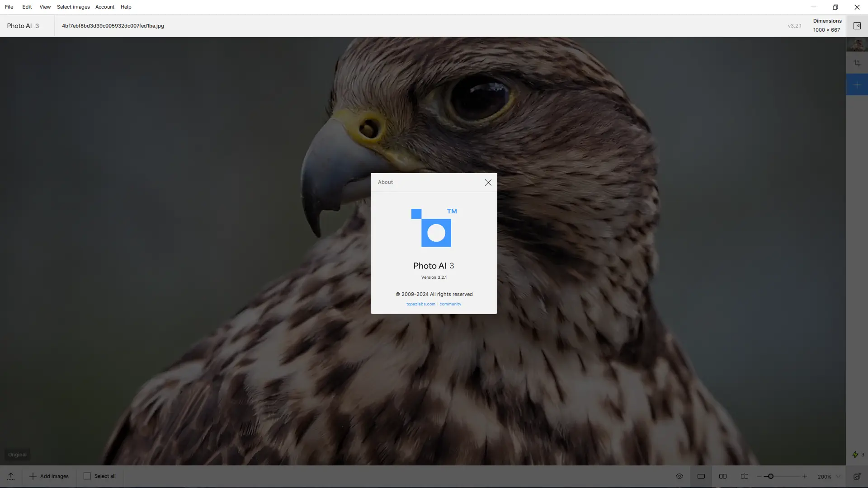Close the About dialog
The image size is (868, 488).
click(488, 183)
